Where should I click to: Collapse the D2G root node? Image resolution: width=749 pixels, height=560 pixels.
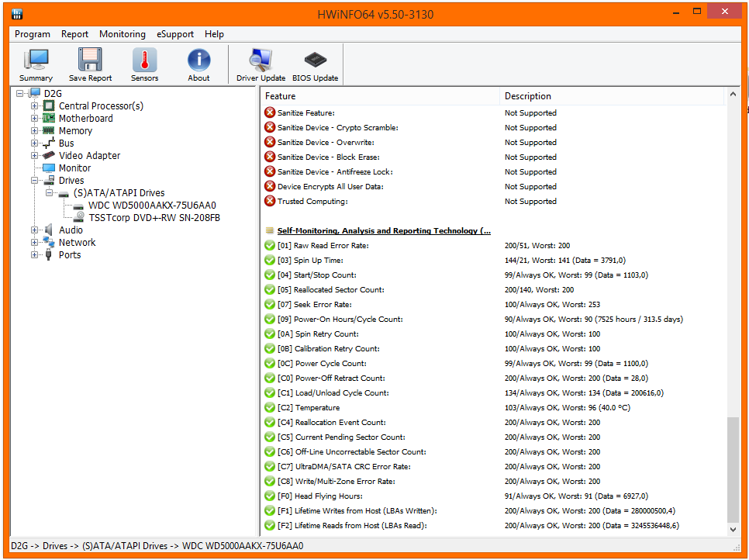pyautogui.click(x=19, y=93)
